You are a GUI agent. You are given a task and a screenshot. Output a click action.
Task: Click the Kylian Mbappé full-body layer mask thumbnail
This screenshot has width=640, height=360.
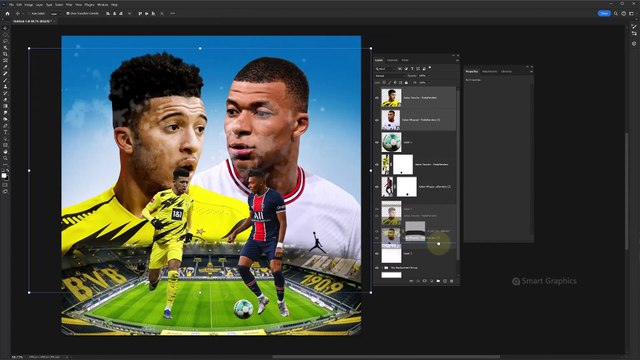point(407,187)
